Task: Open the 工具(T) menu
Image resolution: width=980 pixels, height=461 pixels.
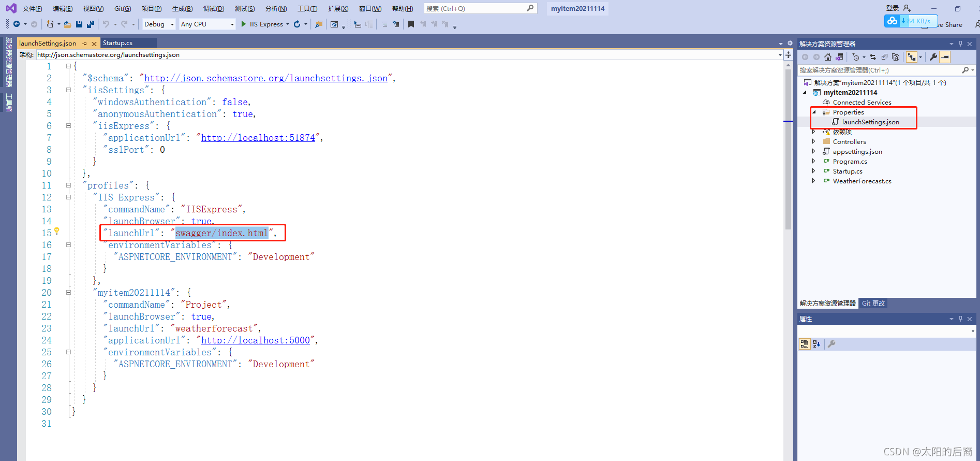Action: coord(307,8)
